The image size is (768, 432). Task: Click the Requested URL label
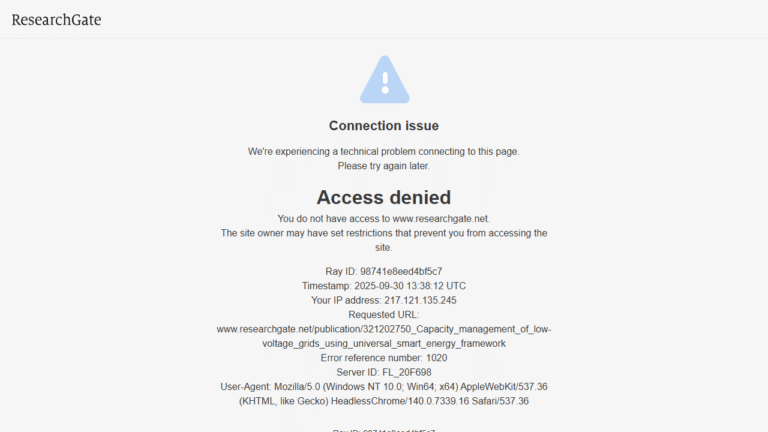point(384,314)
